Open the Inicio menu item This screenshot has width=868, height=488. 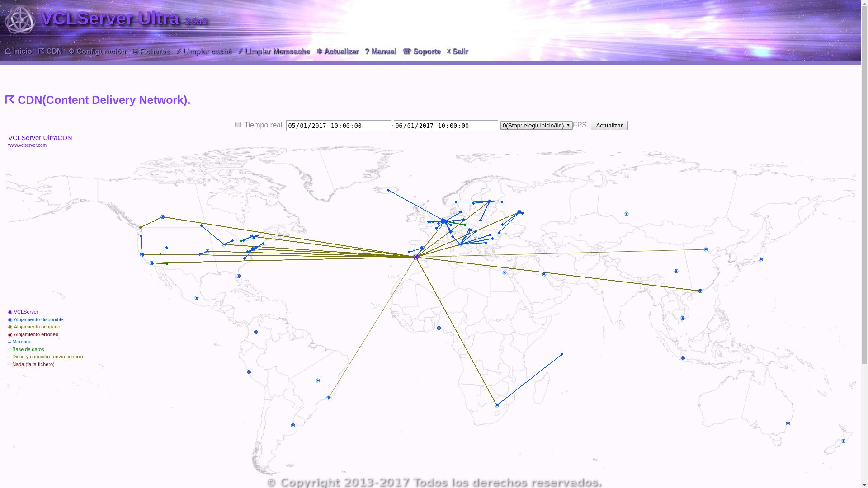click(x=19, y=52)
